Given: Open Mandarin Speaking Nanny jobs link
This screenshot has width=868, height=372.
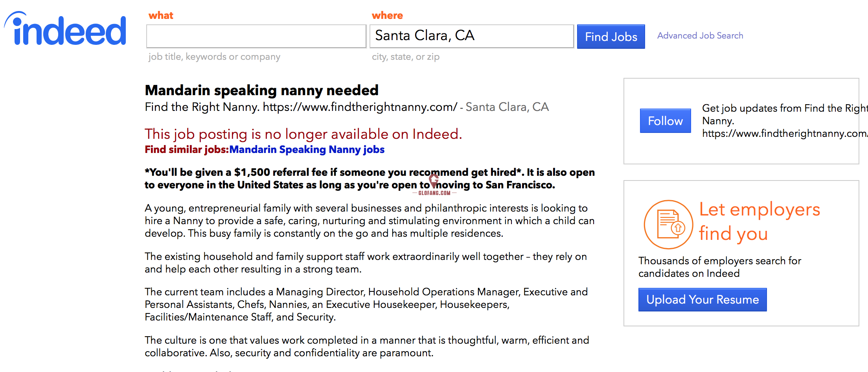Looking at the screenshot, I should 307,149.
